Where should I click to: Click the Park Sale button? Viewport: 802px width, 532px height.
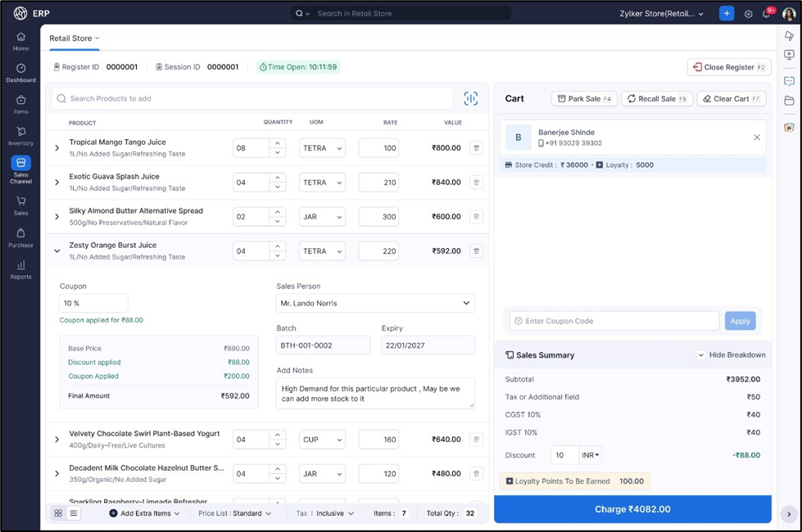click(584, 99)
